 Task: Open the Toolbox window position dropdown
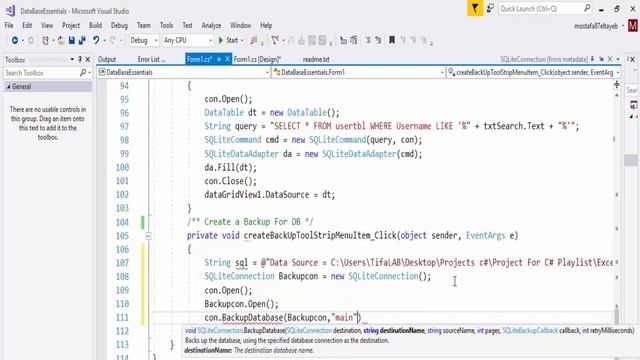tap(72, 60)
